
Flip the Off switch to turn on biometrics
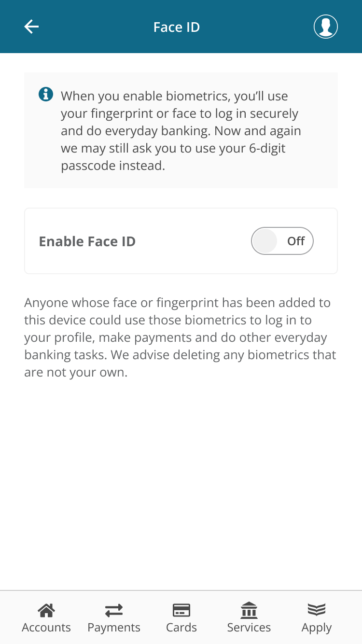point(282,240)
